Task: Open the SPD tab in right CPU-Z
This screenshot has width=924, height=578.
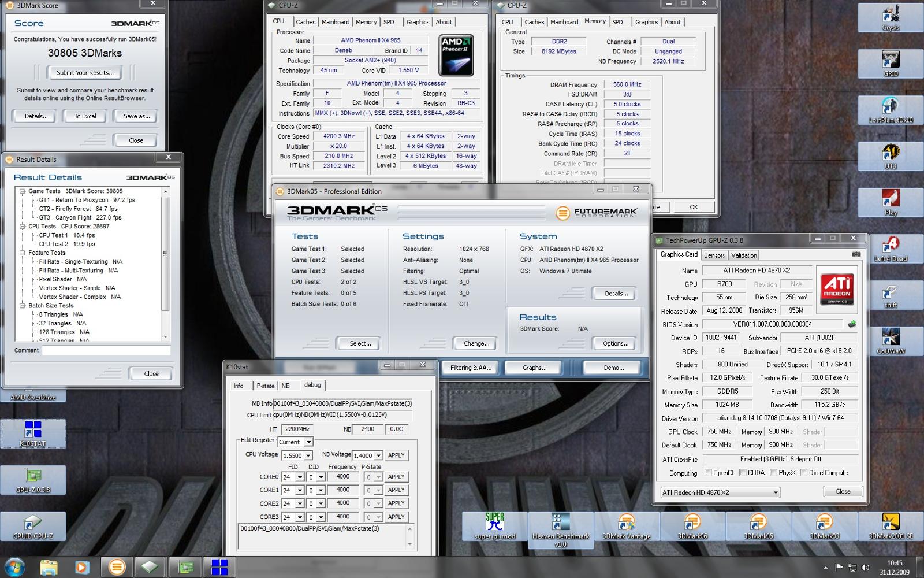Action: [x=617, y=22]
